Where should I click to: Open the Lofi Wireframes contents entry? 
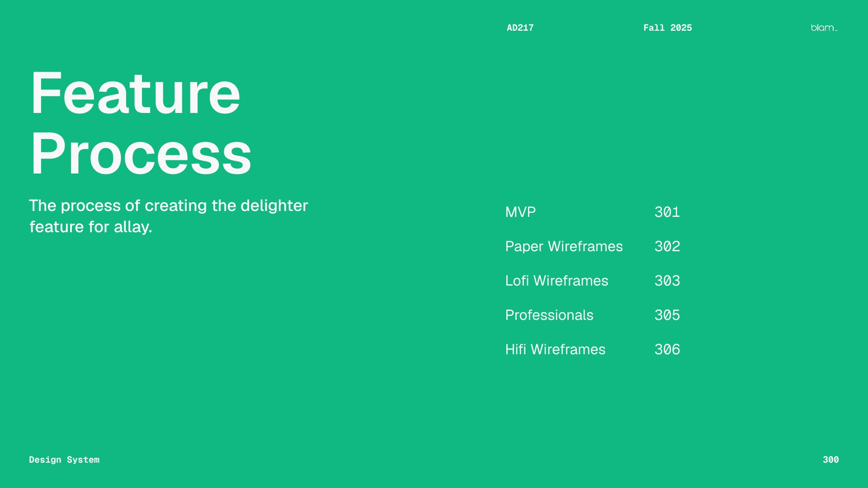click(x=557, y=281)
